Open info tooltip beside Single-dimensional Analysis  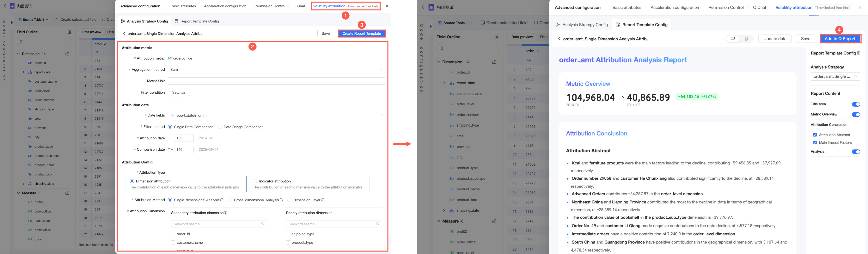click(x=222, y=200)
